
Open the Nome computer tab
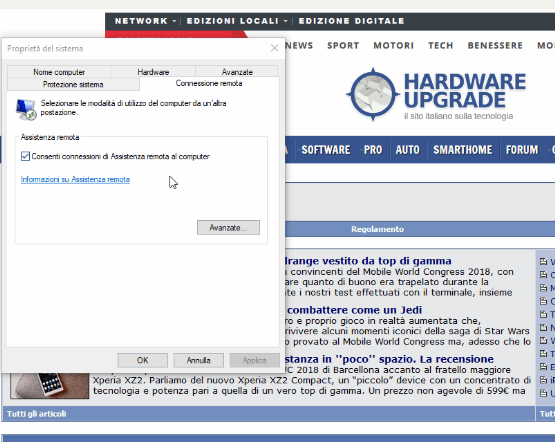point(59,72)
